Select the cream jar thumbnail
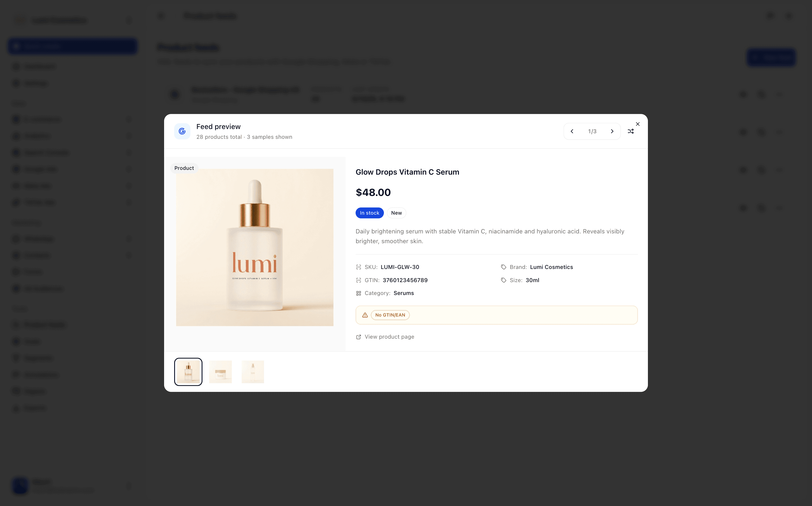Screen dimensions: 812x506 221,372
